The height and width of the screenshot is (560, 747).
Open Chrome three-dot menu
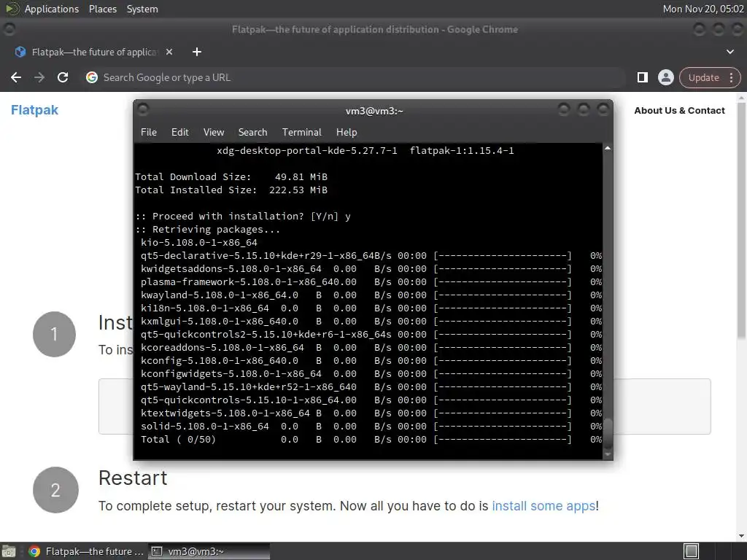[x=731, y=77]
